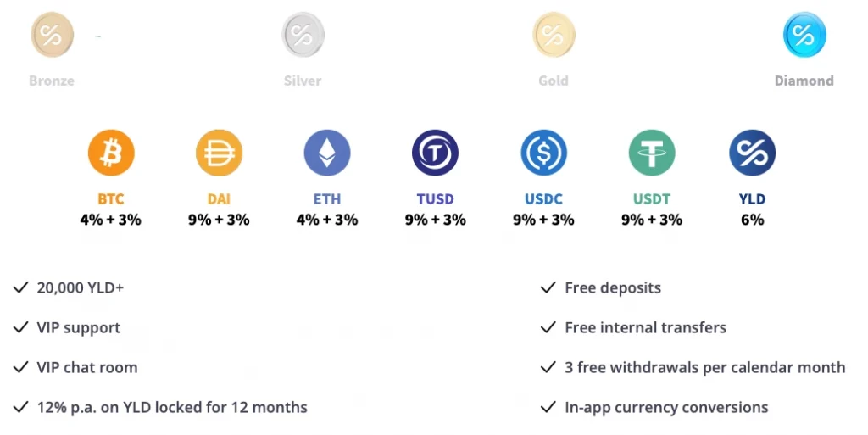Viewport: 868px width, 435px height.
Task: Select the Silver tier coin icon
Action: [303, 35]
